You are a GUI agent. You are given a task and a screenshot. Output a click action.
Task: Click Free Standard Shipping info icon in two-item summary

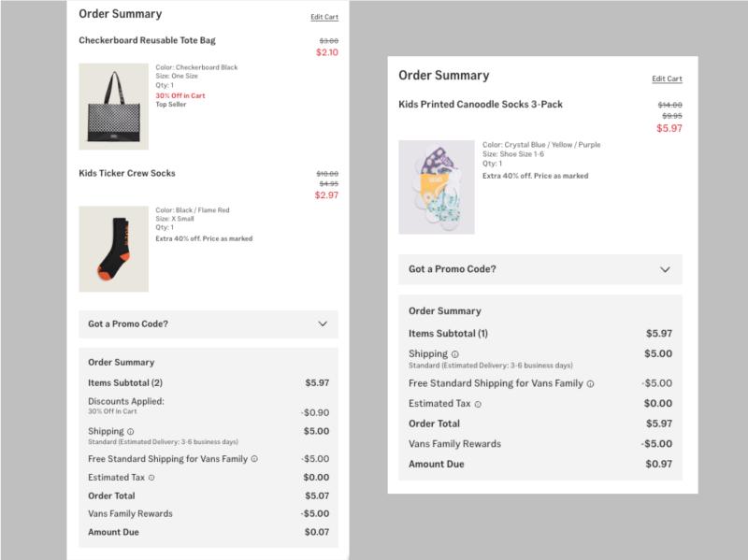(x=254, y=459)
